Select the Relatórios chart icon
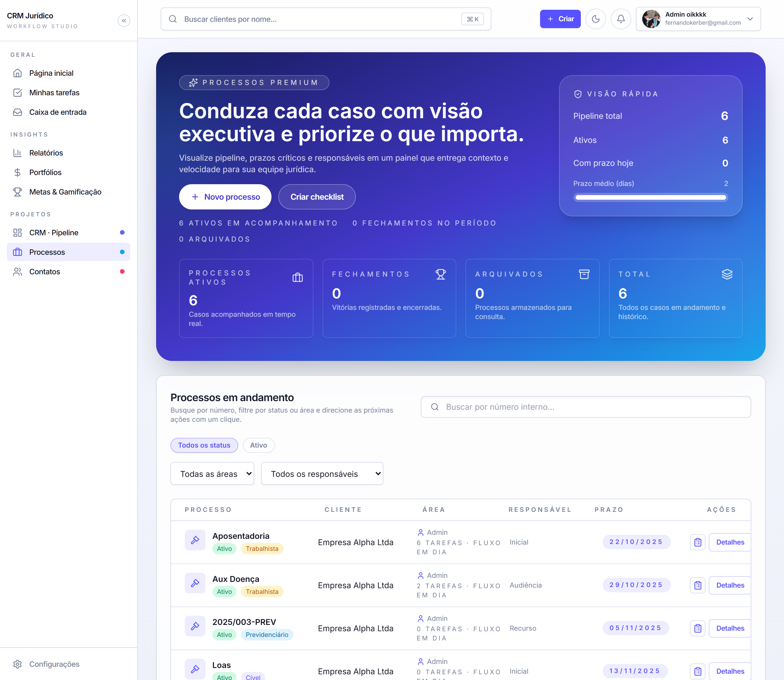The height and width of the screenshot is (680, 784). click(x=18, y=153)
